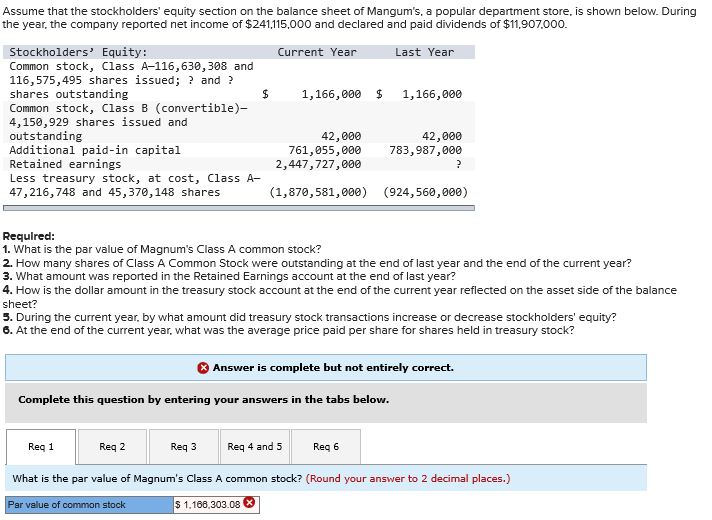This screenshot has width=712, height=520.
Task: Click the 'Stockholders' Equity:' heading
Action: tap(78, 52)
